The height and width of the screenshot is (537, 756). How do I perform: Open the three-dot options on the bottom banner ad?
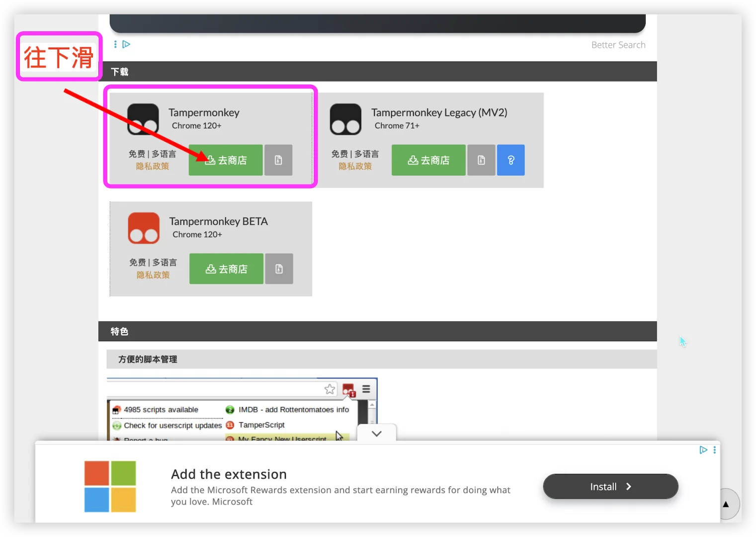[715, 450]
